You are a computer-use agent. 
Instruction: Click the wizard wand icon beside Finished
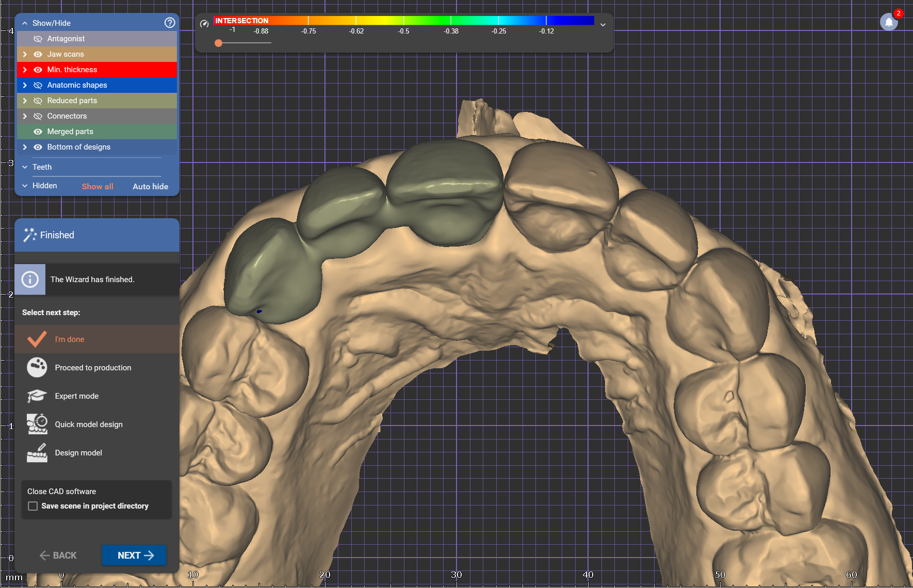29,235
